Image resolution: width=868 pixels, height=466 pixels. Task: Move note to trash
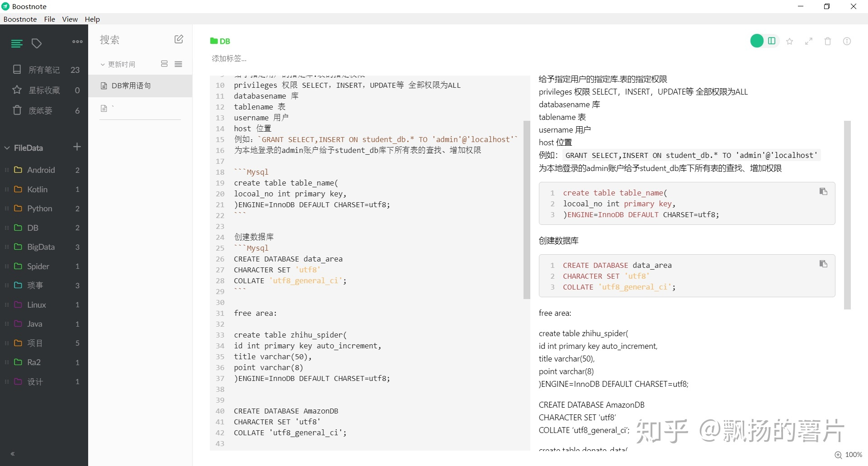(x=828, y=41)
